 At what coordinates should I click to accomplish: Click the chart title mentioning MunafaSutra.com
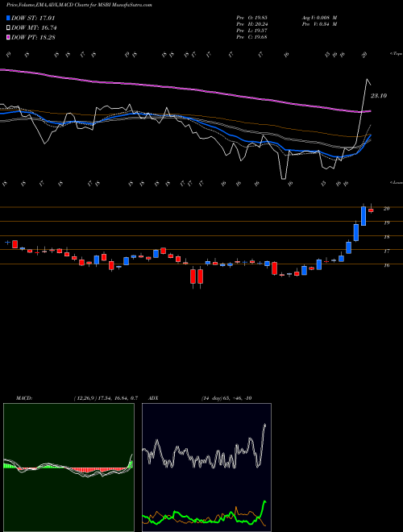(79, 5)
